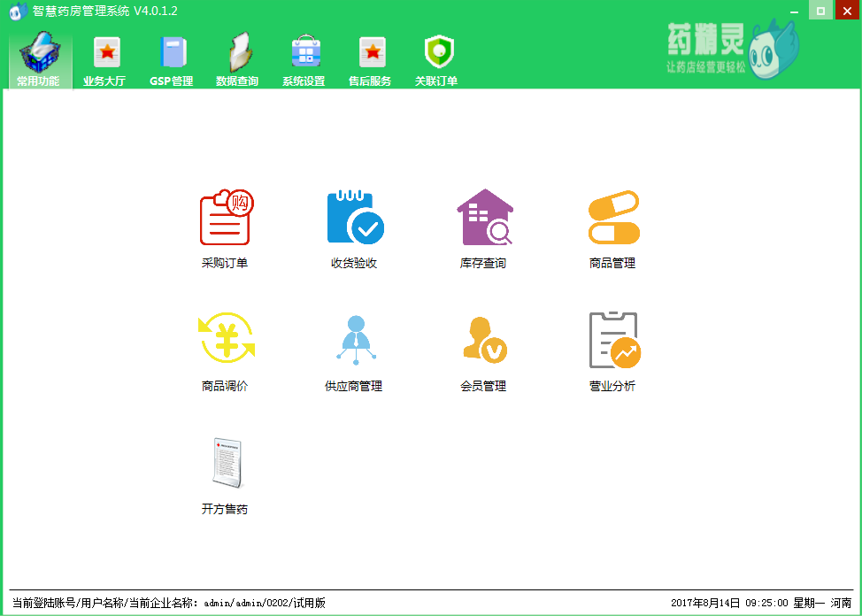Select 常用功能 toolbar tab
Viewport: 862px width, 616px height.
(x=38, y=59)
